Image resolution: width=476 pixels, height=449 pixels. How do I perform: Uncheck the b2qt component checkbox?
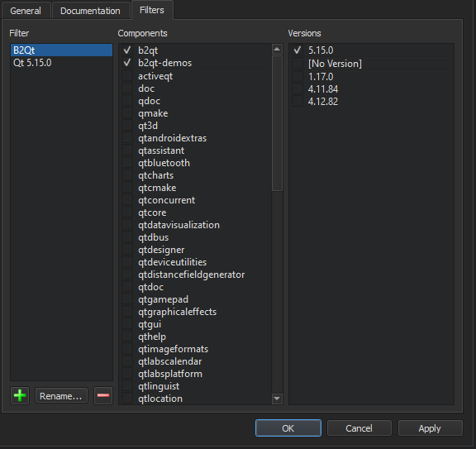tap(127, 50)
